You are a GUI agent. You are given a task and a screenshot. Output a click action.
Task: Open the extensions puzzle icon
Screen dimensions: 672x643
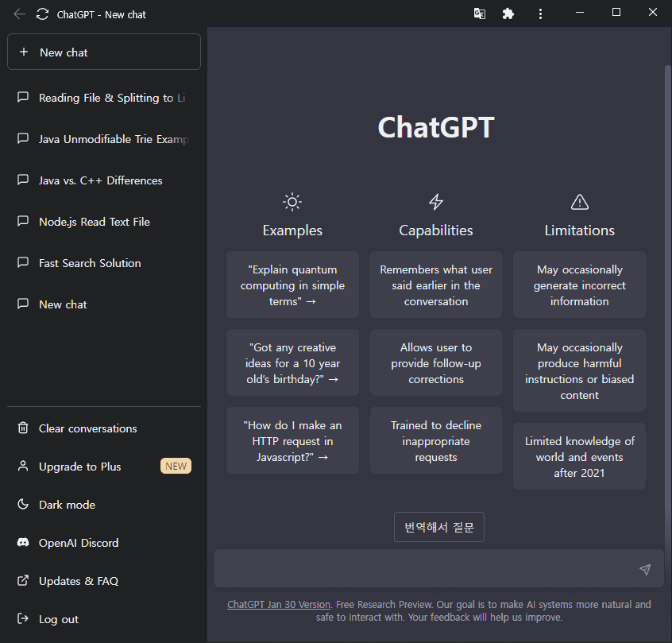click(x=508, y=14)
